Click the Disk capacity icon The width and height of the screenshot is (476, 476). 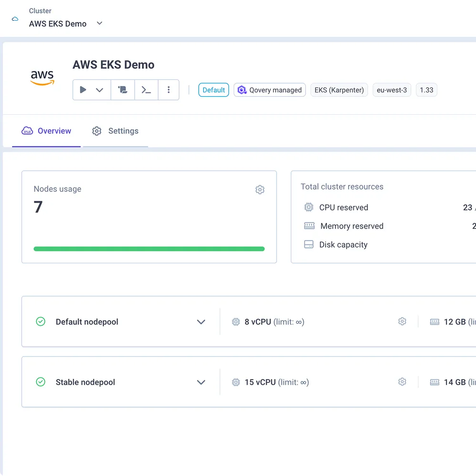click(309, 244)
